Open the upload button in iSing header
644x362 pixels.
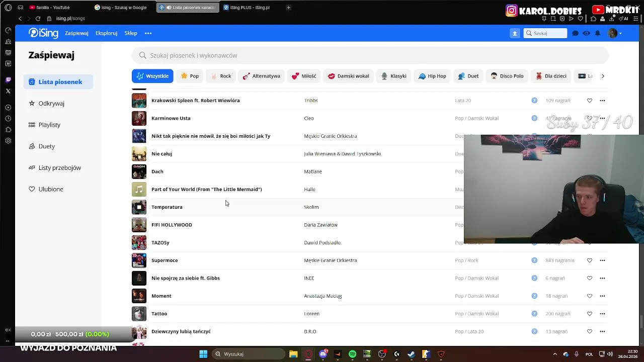[515, 33]
